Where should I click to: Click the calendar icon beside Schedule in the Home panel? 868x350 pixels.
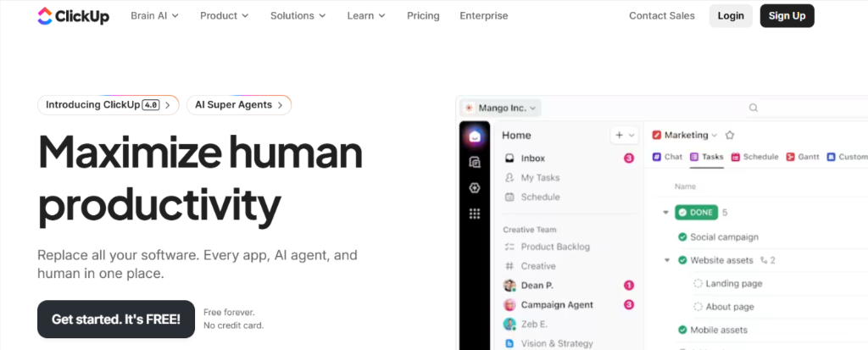[x=509, y=197]
